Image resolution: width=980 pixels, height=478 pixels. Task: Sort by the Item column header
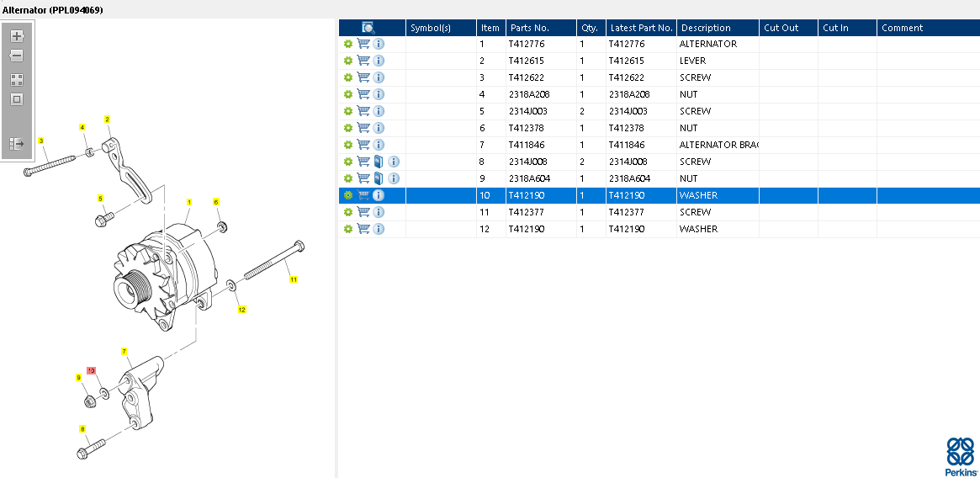click(x=491, y=28)
